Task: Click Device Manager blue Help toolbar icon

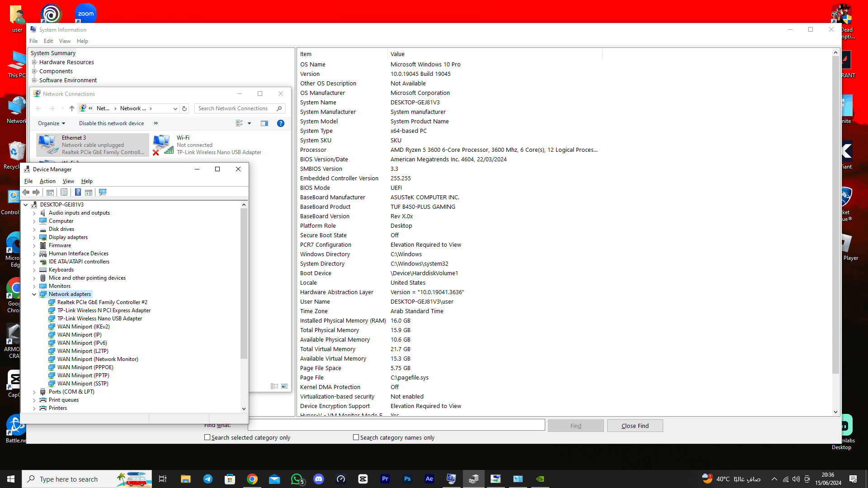Action: pyautogui.click(x=78, y=192)
